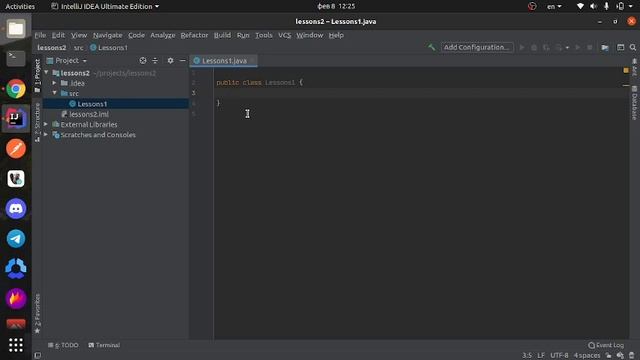Expand the .idea folder

click(x=54, y=83)
